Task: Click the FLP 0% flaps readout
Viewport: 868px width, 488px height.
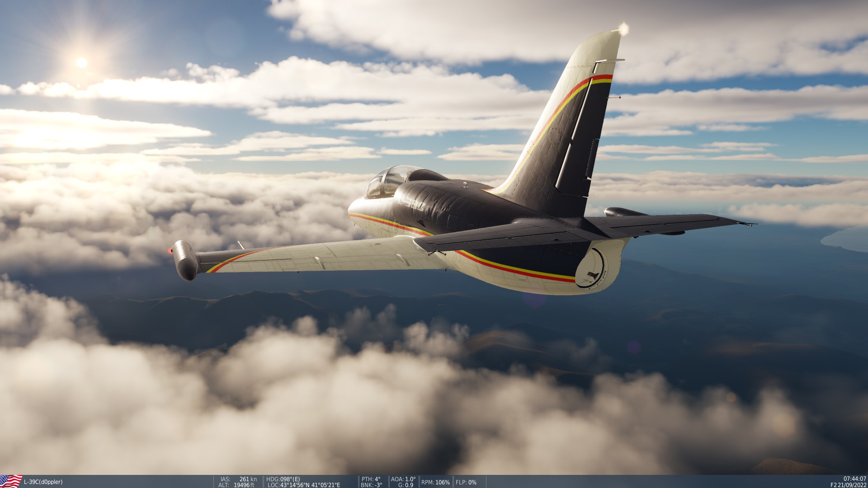Action: click(466, 482)
